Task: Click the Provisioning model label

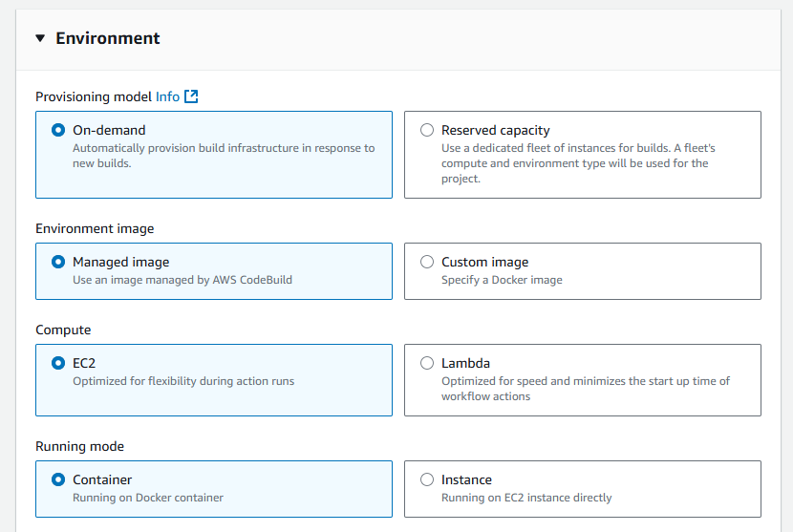Action: click(94, 96)
